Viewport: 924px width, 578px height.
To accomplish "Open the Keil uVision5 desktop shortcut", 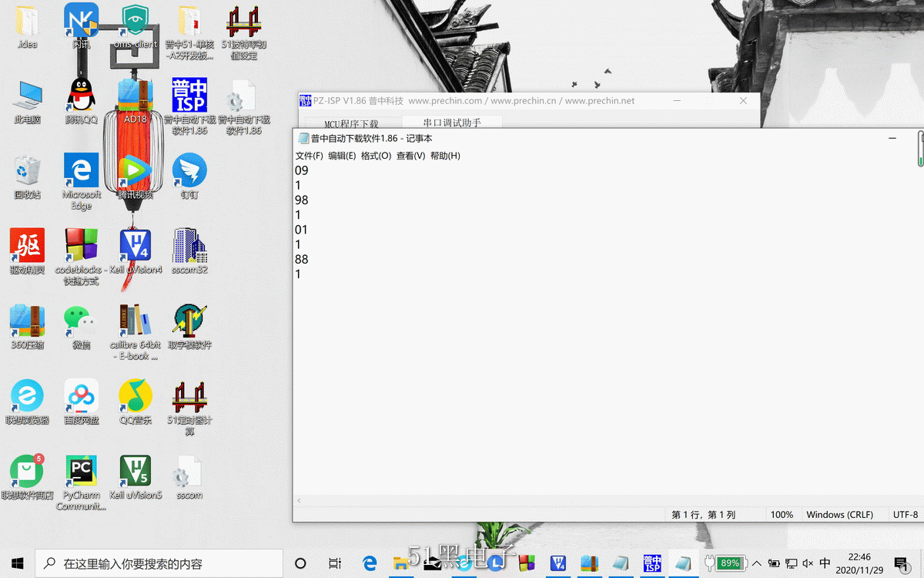I will click(136, 471).
